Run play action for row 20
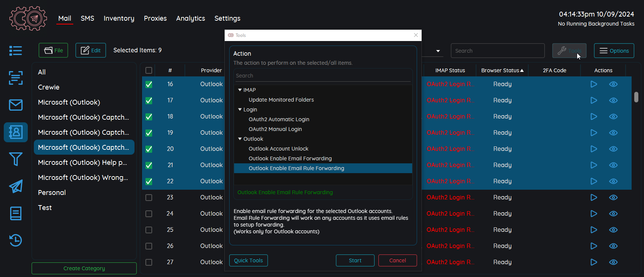The width and height of the screenshot is (644, 277). (x=594, y=149)
